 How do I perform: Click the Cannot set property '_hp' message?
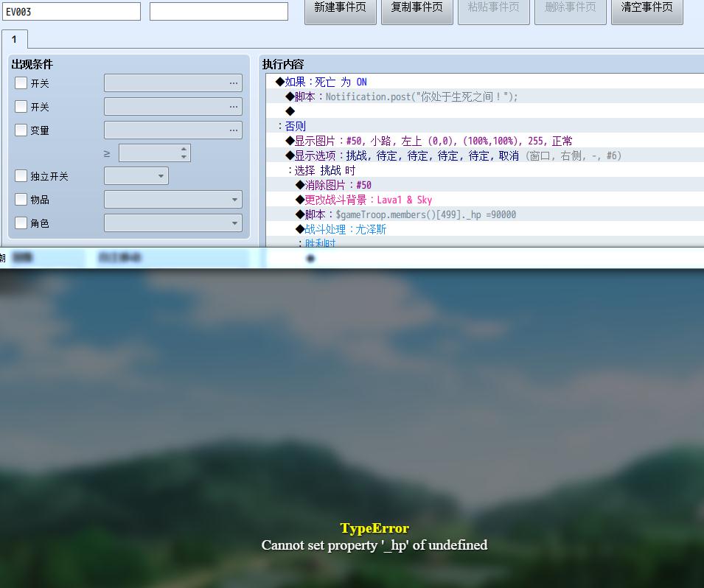click(374, 545)
